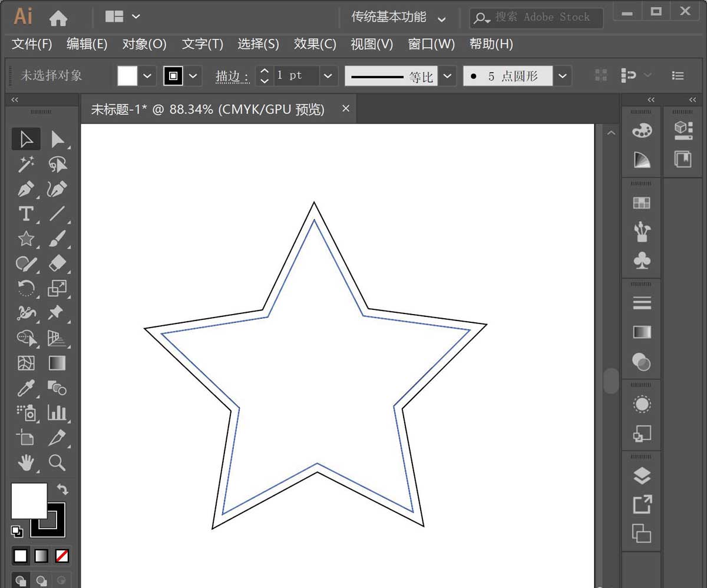This screenshot has height=588, width=707.
Task: Activate the Artboard tool
Action: coord(26,438)
